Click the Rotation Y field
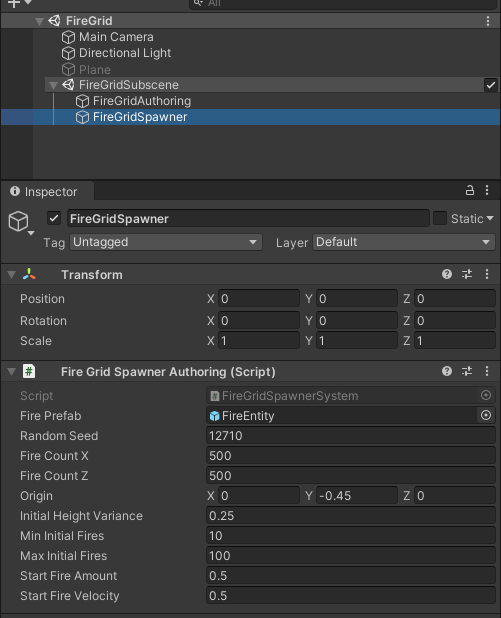 (x=357, y=321)
